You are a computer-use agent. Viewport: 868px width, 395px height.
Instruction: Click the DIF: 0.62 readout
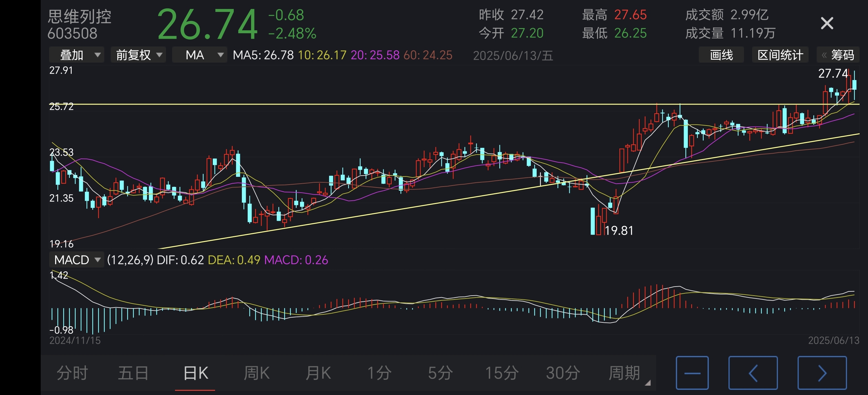180,260
